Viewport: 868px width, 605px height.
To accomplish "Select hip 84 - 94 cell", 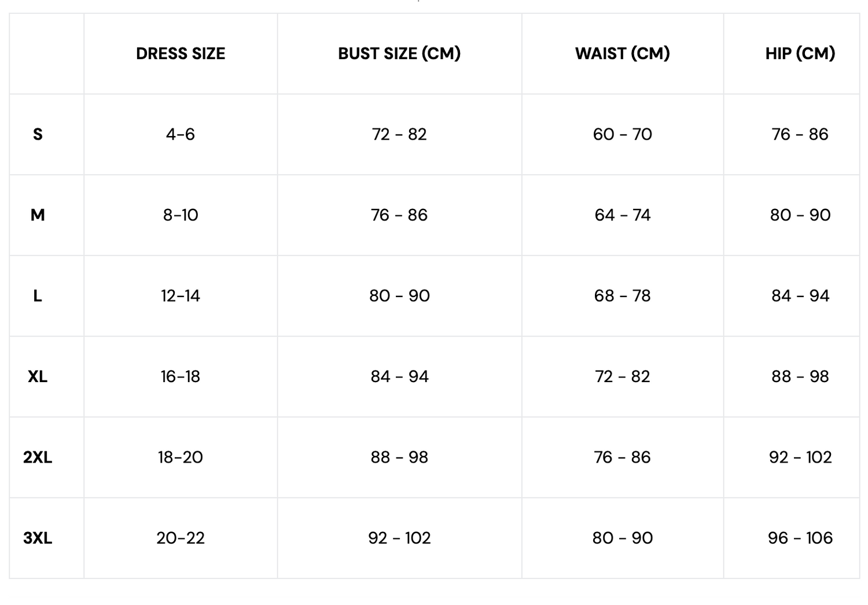I will click(x=800, y=296).
